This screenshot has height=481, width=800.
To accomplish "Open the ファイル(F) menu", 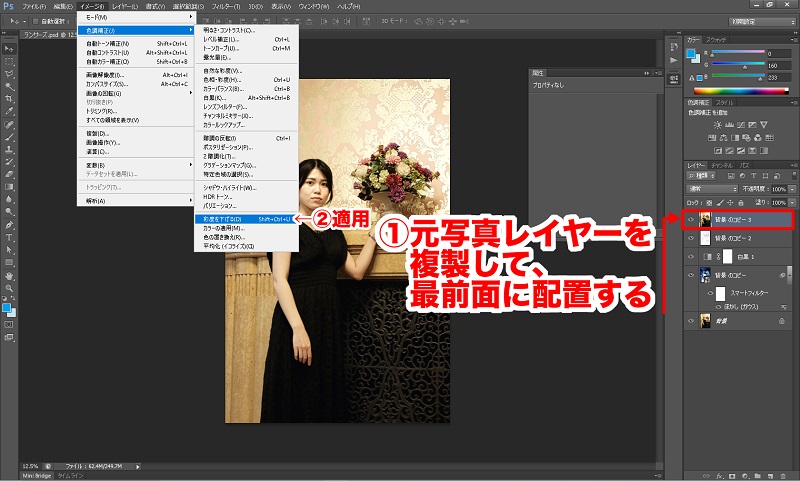I will 34,7.
